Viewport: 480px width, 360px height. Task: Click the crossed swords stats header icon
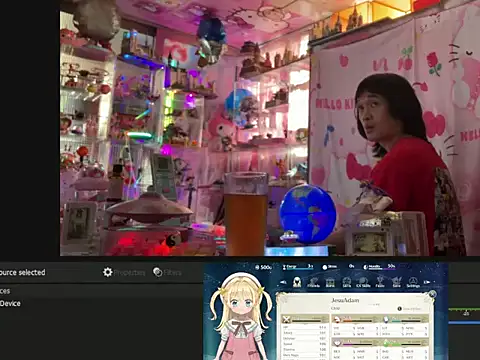pyautogui.click(x=286, y=319)
